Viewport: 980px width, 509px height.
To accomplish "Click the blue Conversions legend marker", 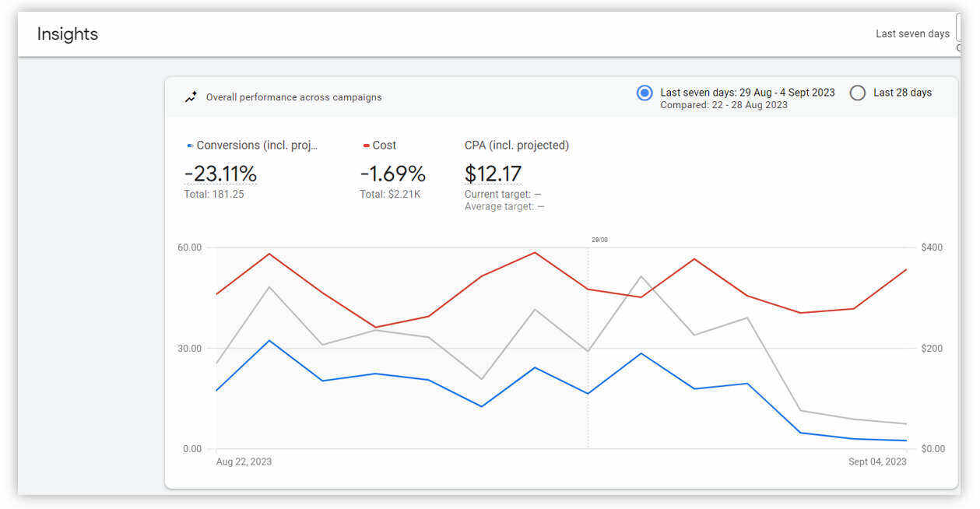I will point(190,146).
